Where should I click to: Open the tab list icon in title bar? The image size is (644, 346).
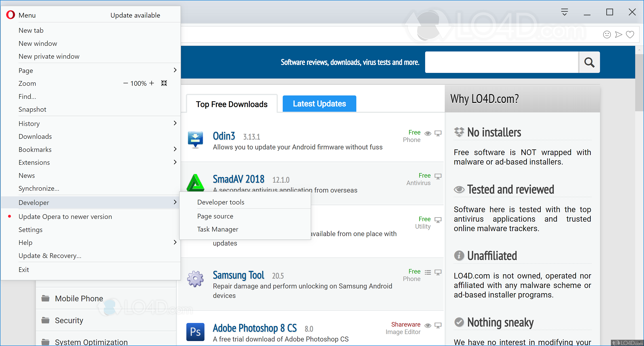(564, 12)
